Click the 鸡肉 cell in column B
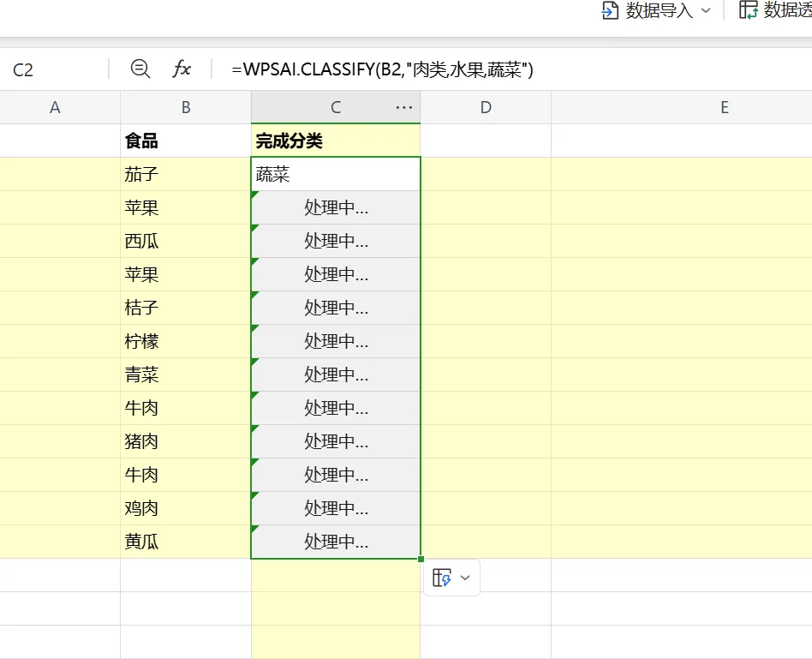Image resolution: width=812 pixels, height=659 pixels. [x=186, y=508]
